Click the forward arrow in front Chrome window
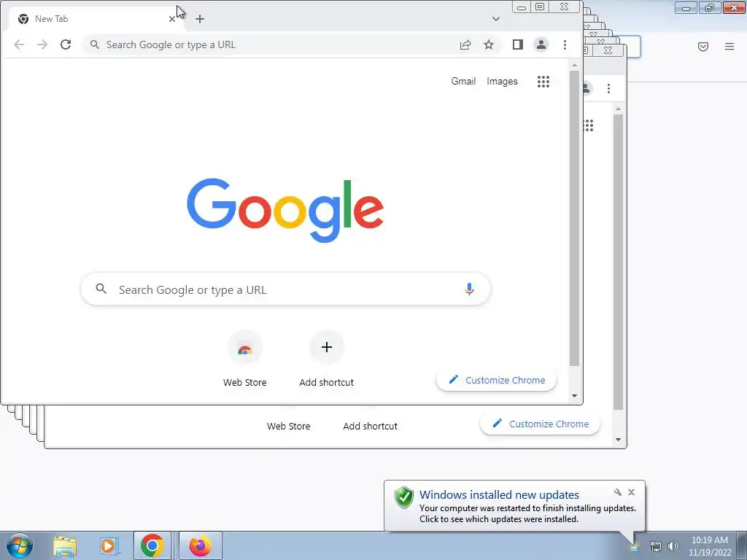This screenshot has height=560, width=747. tap(42, 44)
